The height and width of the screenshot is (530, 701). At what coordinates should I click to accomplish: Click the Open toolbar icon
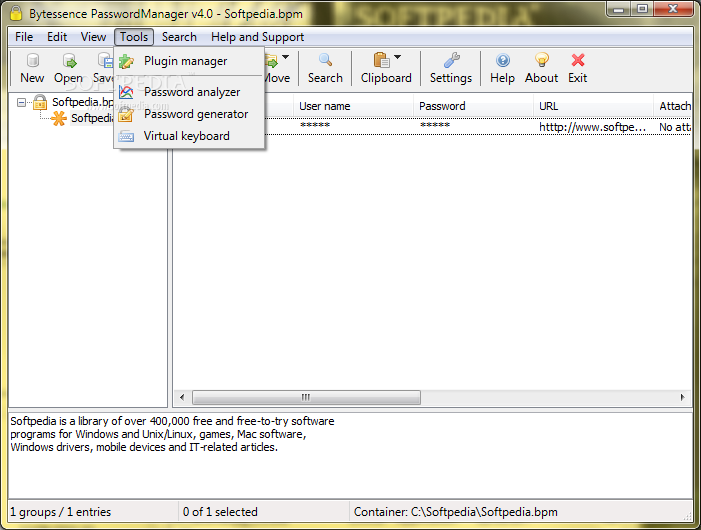pyautogui.click(x=69, y=60)
